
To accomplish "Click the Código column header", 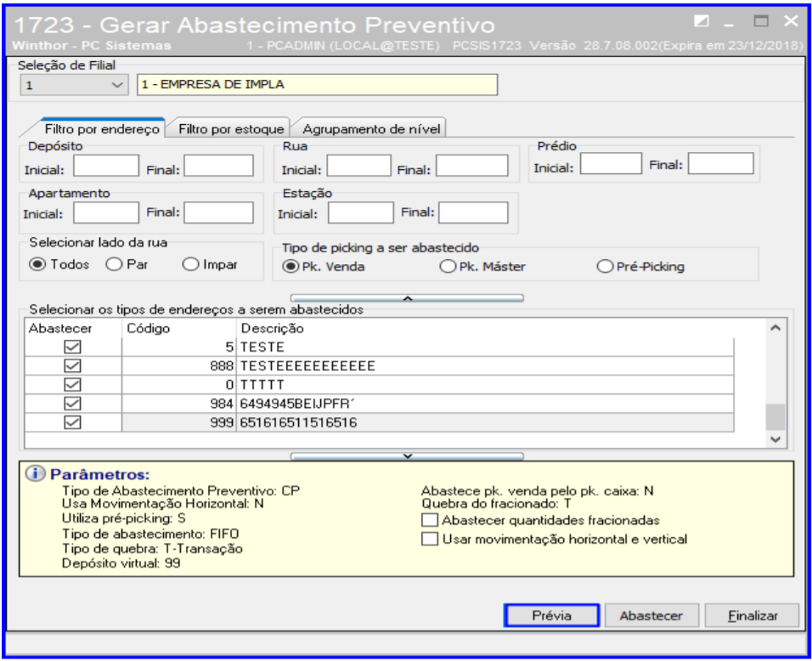I will click(179, 329).
